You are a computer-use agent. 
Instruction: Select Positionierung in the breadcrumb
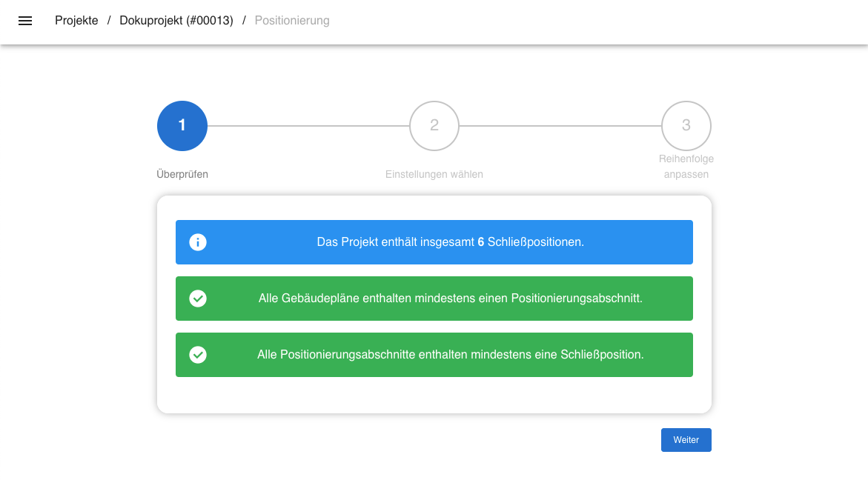coord(291,21)
